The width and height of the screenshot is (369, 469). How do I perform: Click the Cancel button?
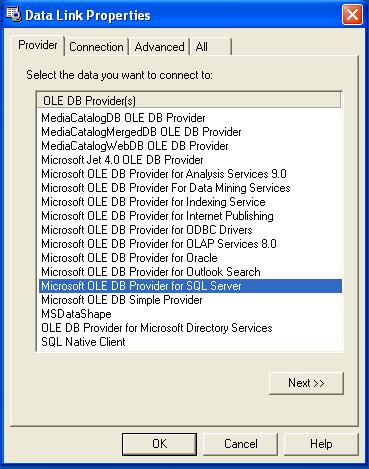click(x=240, y=444)
